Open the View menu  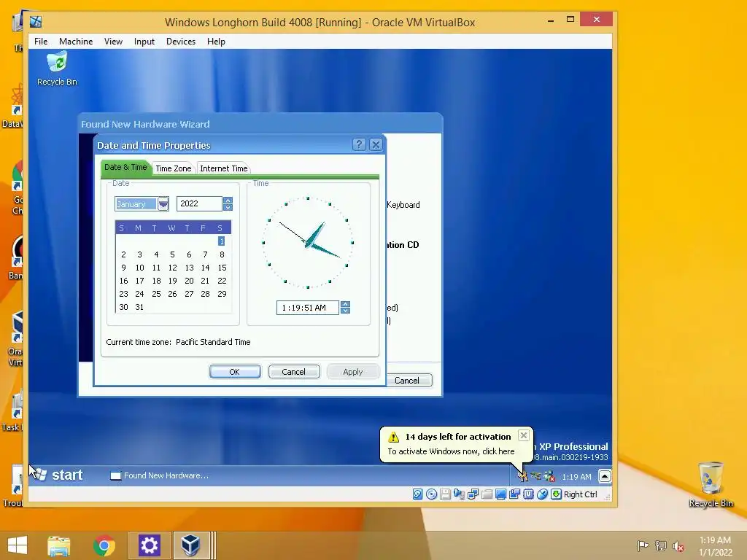(113, 42)
